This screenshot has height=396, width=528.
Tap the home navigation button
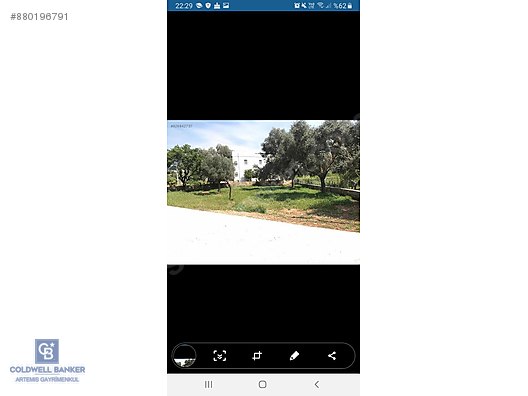pos(263,384)
